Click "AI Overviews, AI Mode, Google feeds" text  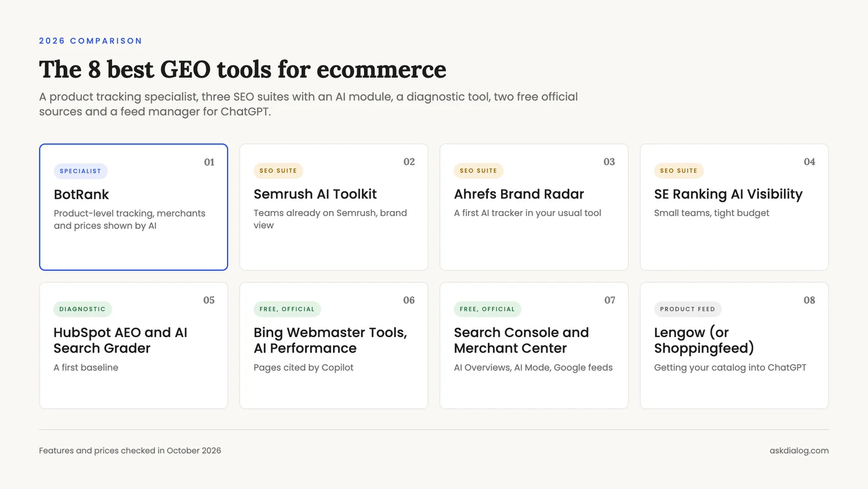[x=533, y=367]
